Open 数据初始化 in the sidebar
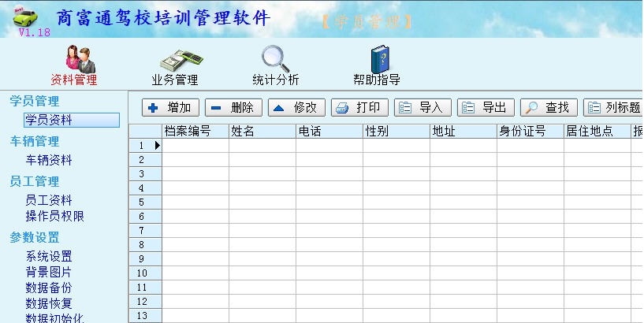This screenshot has height=323, width=644. coord(55,318)
